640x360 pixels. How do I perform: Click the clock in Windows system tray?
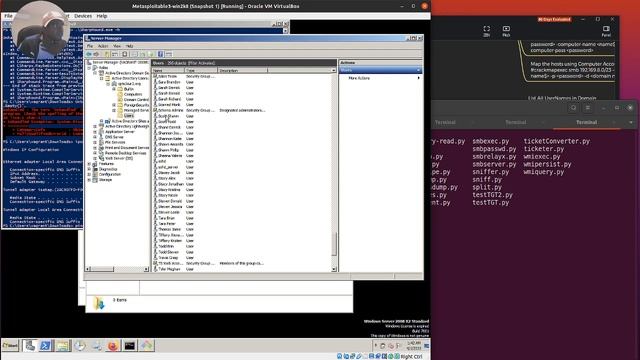coord(413,346)
